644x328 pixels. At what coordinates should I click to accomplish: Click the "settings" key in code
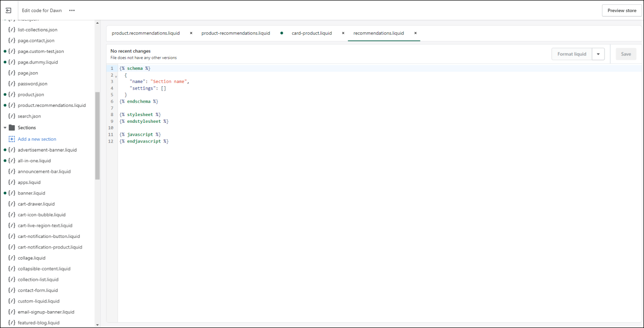[143, 88]
